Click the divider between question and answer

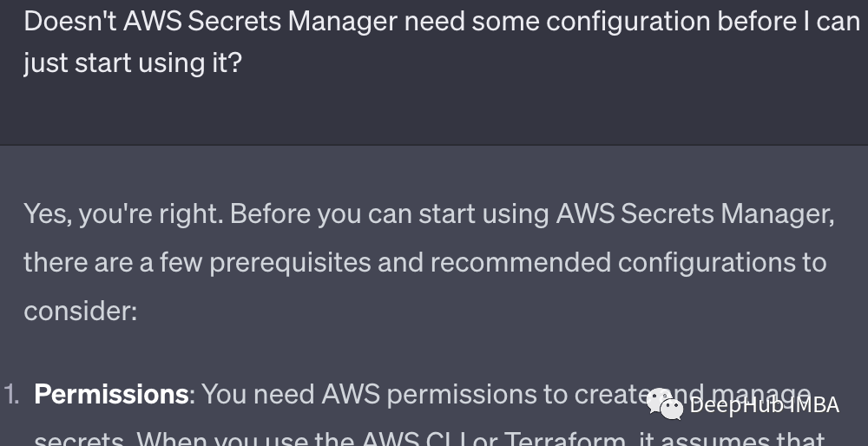click(x=434, y=146)
